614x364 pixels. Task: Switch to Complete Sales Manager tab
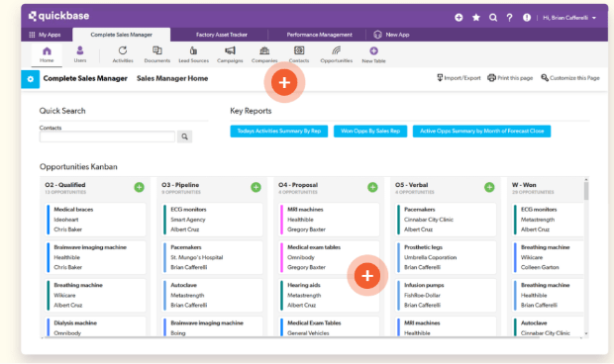[x=122, y=35]
